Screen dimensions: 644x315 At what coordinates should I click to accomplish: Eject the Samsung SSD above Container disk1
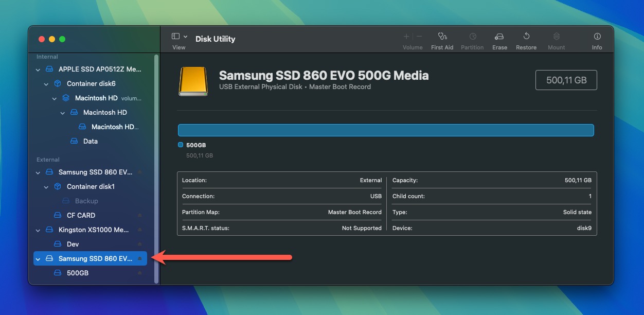pos(139,172)
